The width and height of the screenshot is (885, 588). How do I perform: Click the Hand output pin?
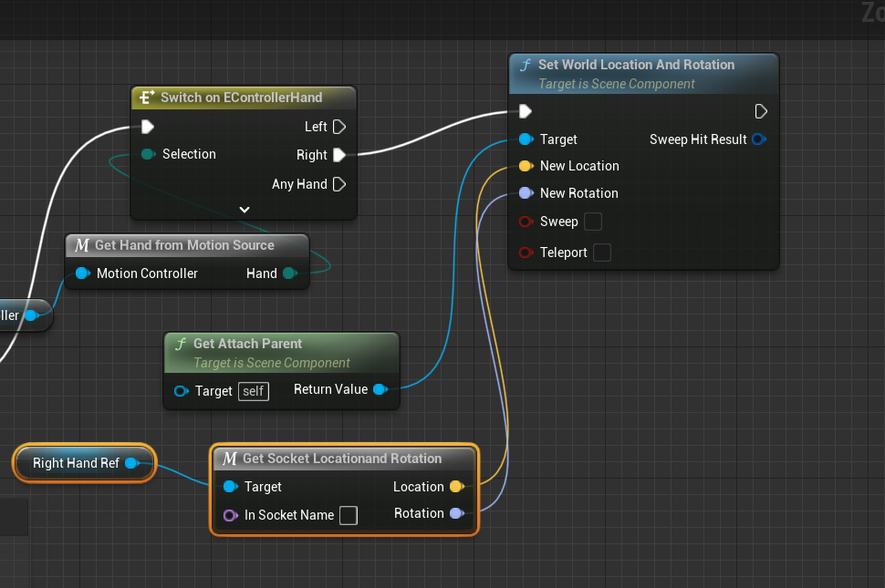(x=290, y=273)
